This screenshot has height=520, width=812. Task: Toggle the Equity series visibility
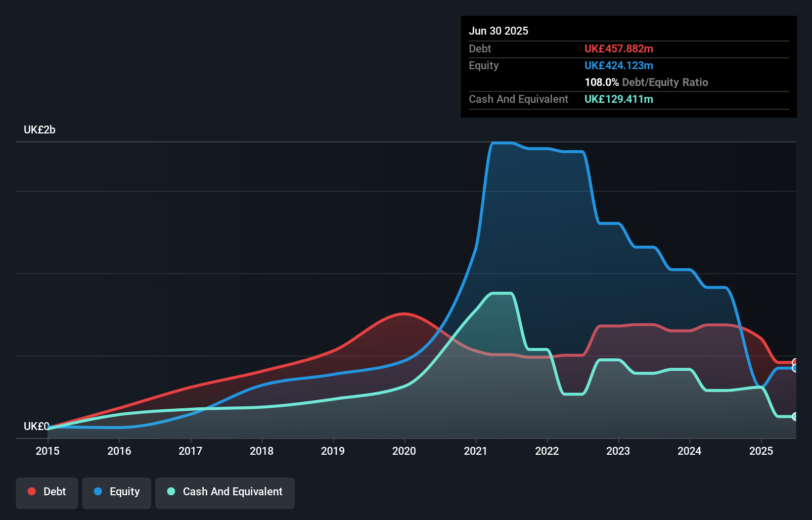pyautogui.click(x=116, y=492)
